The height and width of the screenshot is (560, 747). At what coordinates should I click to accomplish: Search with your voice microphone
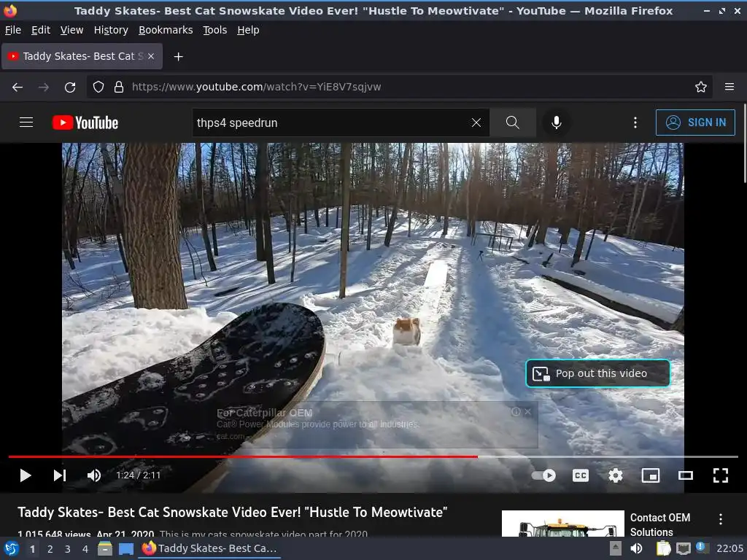coord(556,122)
